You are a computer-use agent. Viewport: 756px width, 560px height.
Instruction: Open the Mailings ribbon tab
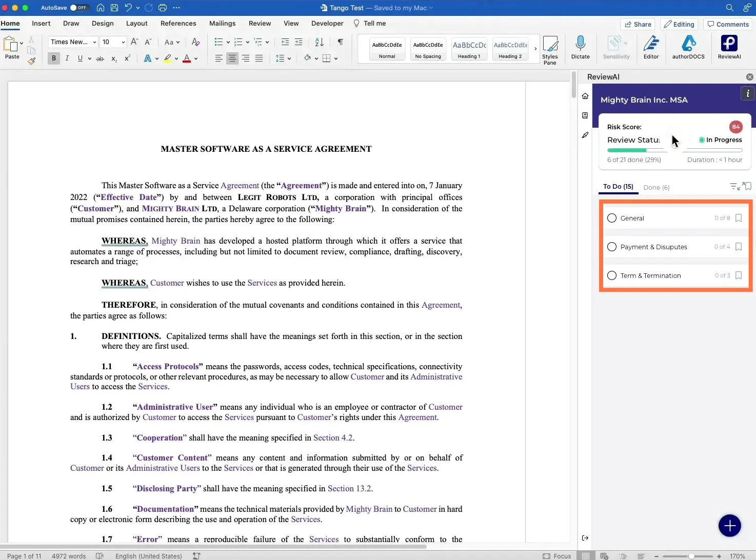point(222,24)
